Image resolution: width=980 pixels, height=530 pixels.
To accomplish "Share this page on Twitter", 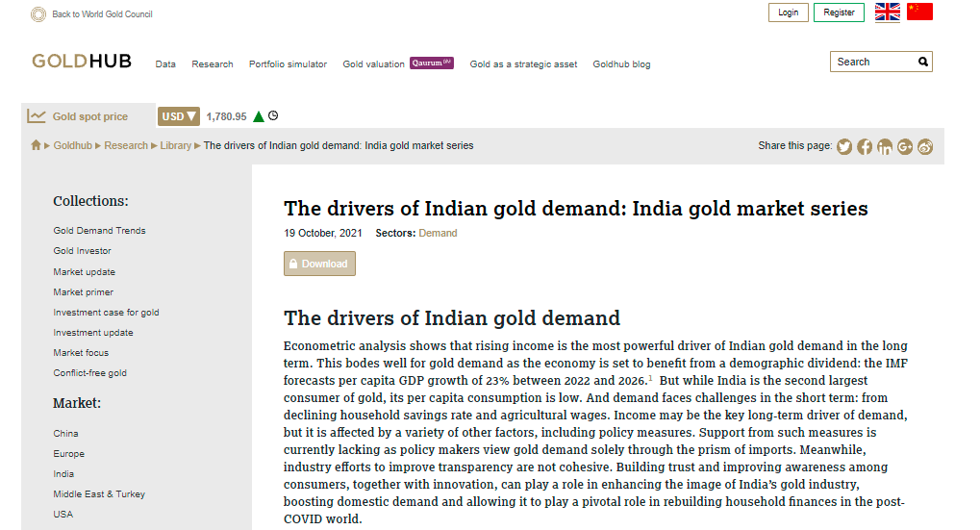I will pos(844,146).
